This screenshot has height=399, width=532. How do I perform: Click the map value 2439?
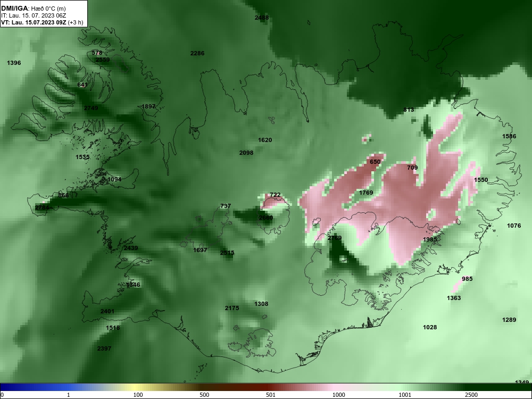(x=131, y=248)
